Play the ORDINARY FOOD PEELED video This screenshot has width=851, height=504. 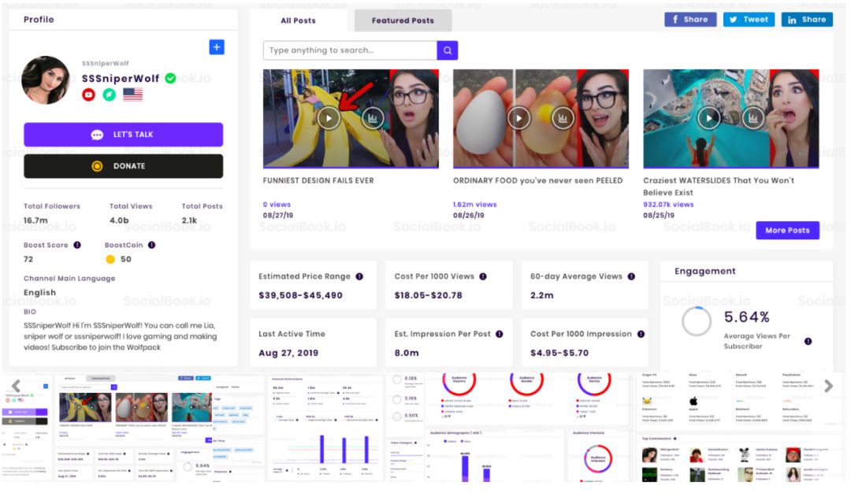(x=518, y=118)
